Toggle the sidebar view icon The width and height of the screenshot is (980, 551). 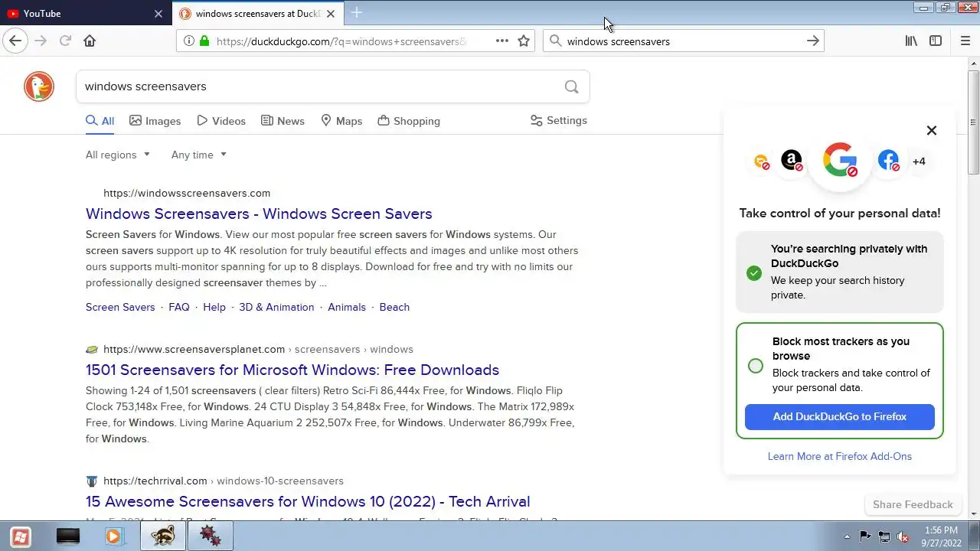coord(936,41)
